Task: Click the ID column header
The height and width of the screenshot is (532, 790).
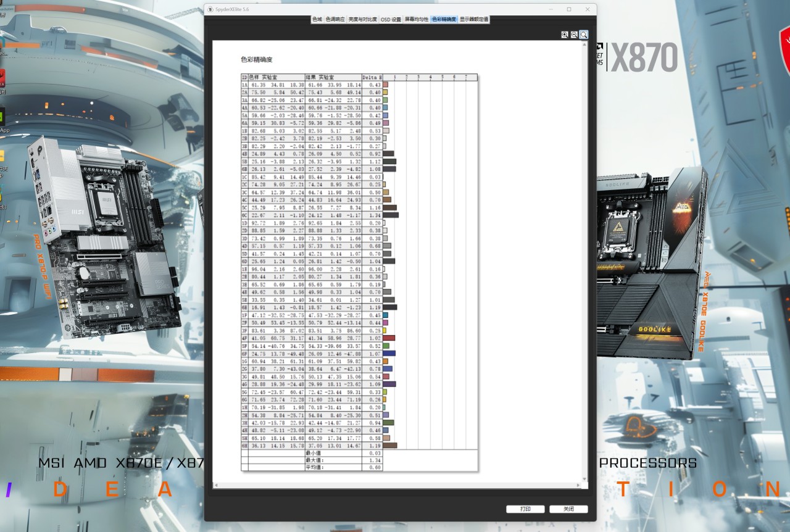Action: coord(244,77)
